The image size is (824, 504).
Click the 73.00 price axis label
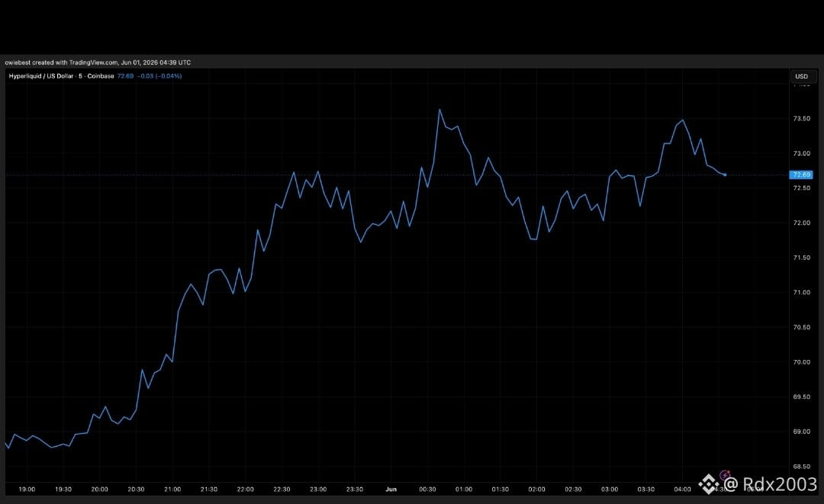point(801,153)
